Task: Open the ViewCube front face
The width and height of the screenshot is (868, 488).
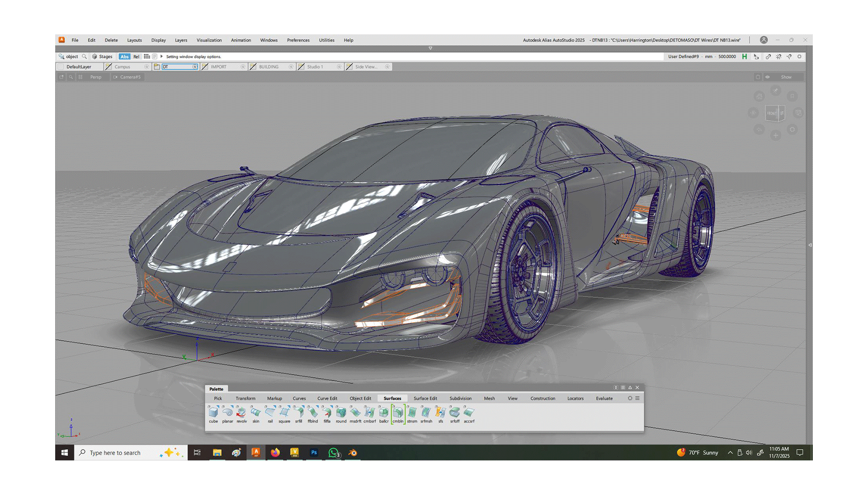Action: pyautogui.click(x=772, y=113)
